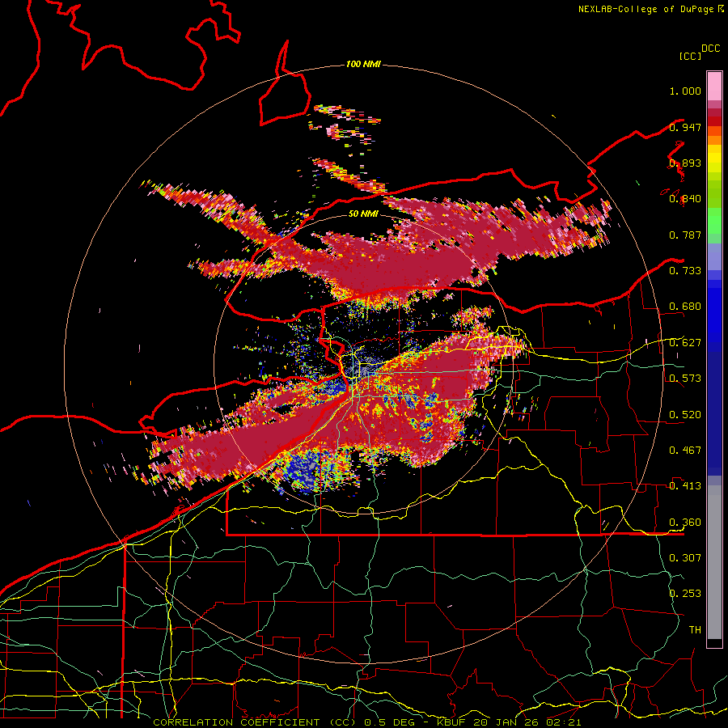Click the 0.627 scale value
The image size is (728, 728).
685,343
